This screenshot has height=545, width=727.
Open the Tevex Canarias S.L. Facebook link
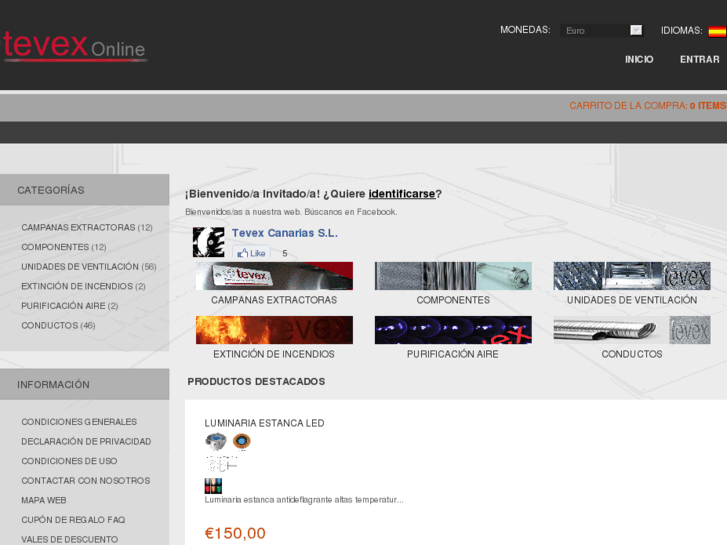[x=285, y=233]
